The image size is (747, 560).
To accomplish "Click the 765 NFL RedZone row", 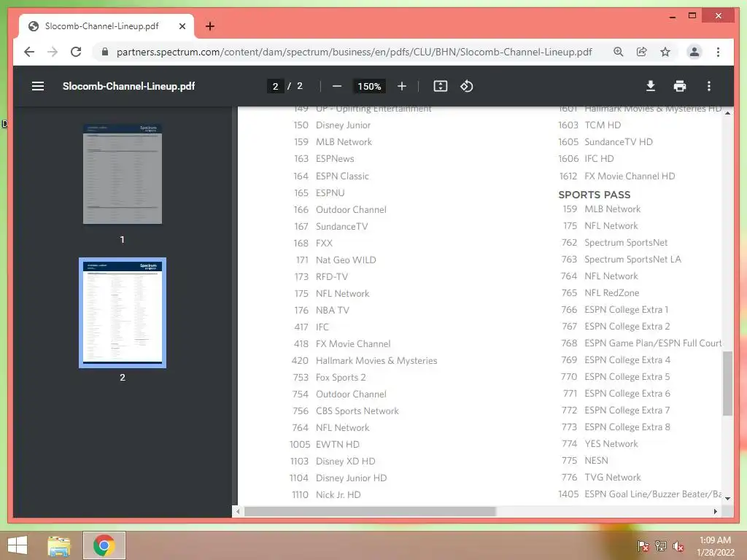I will [600, 293].
